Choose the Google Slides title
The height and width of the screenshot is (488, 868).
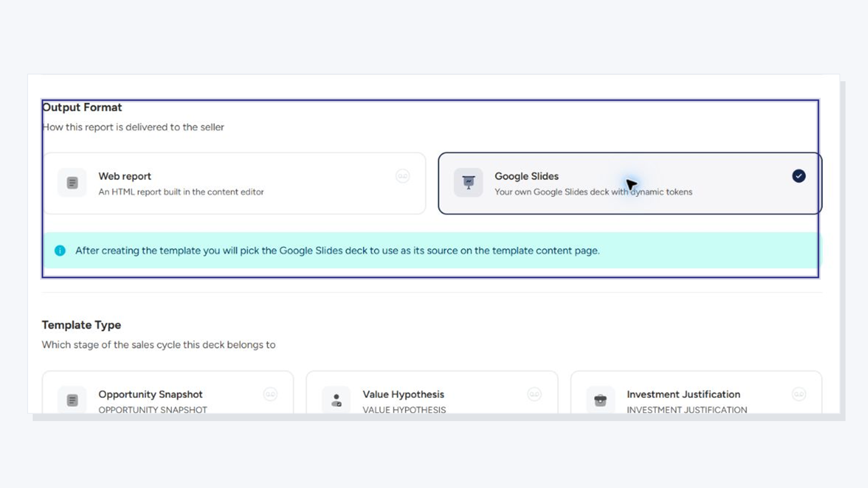[x=527, y=176]
